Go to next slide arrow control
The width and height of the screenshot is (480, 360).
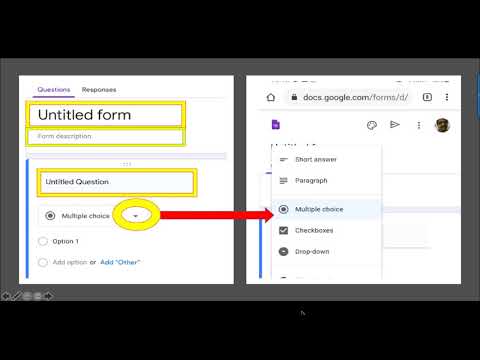pyautogui.click(x=48, y=296)
